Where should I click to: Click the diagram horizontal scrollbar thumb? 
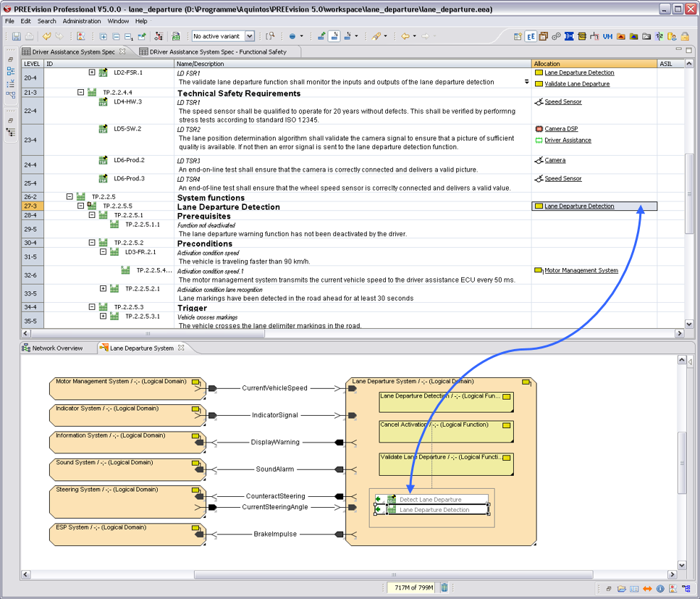[393, 574]
